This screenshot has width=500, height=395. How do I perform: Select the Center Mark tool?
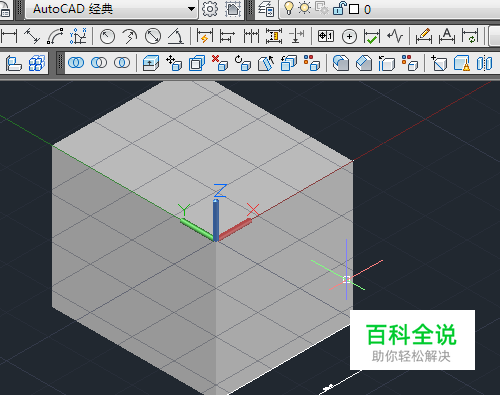(x=349, y=36)
